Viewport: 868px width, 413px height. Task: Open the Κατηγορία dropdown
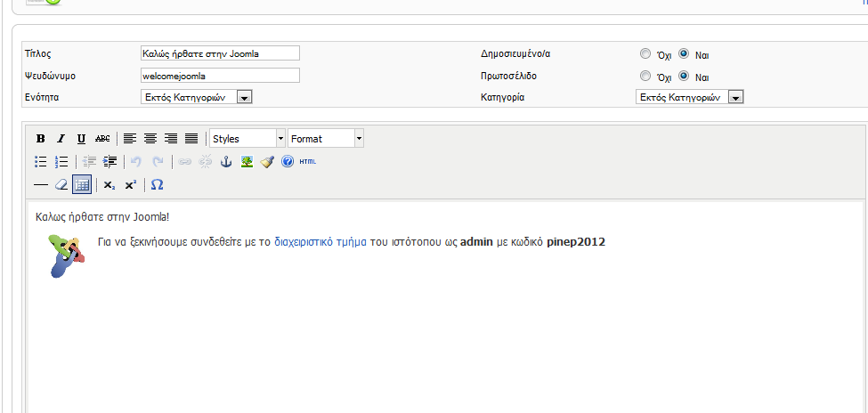tap(689, 97)
